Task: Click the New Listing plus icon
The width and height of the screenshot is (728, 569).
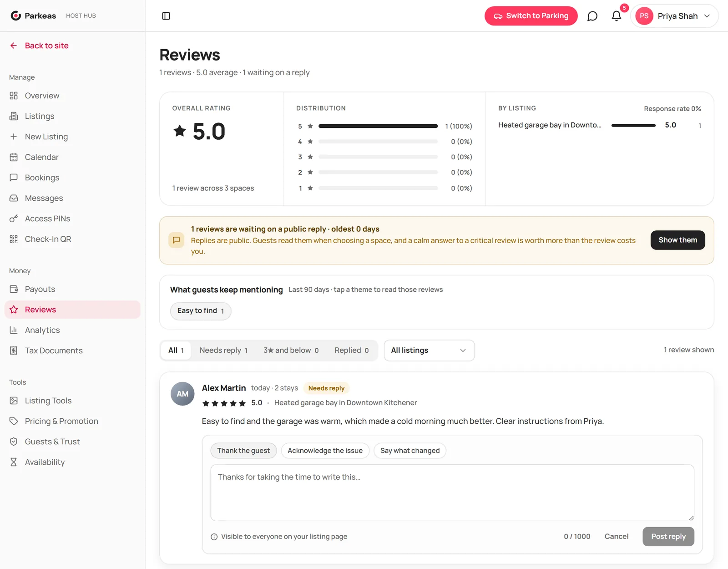Action: point(14,137)
